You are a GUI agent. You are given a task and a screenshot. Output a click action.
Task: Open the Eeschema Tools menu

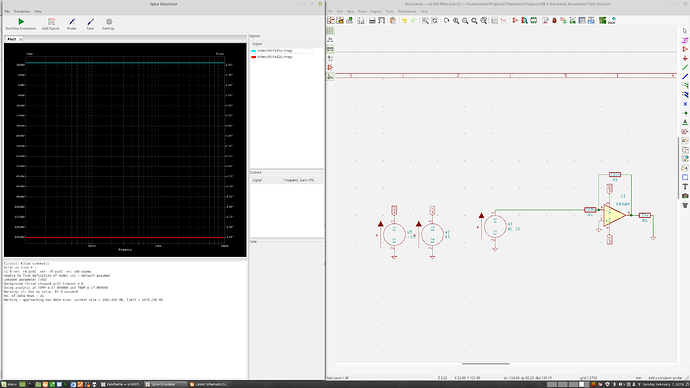pos(390,11)
